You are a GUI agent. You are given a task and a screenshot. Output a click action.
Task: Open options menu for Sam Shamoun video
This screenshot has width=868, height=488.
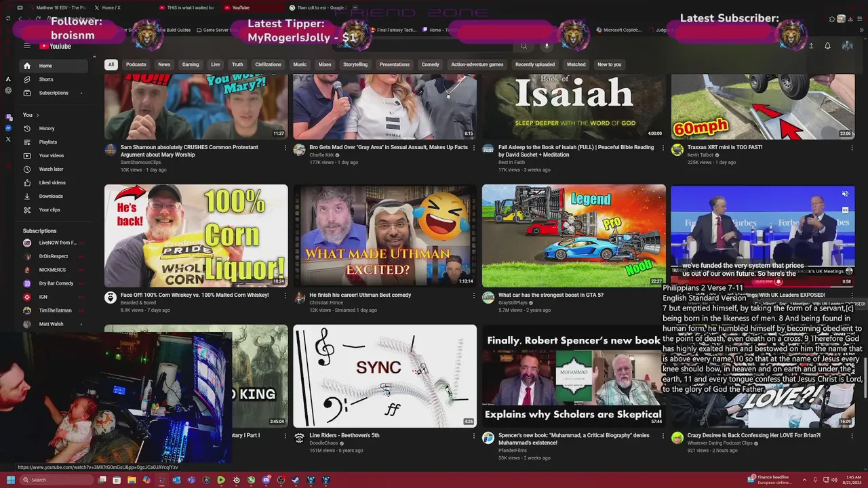(284, 148)
